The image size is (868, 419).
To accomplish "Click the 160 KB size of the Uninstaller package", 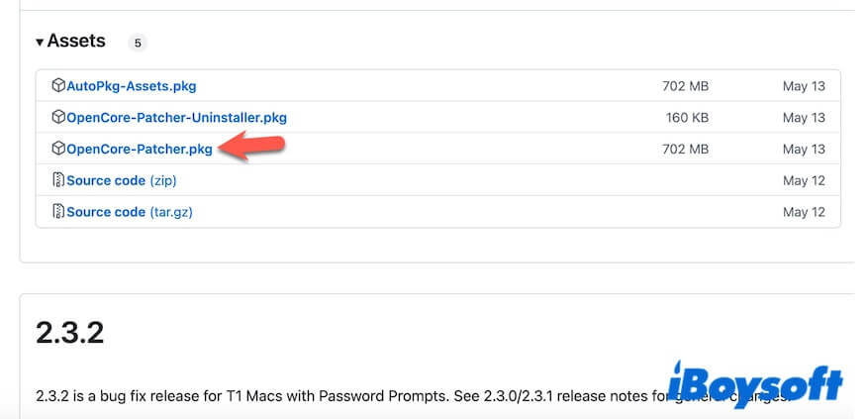I will [x=687, y=118].
